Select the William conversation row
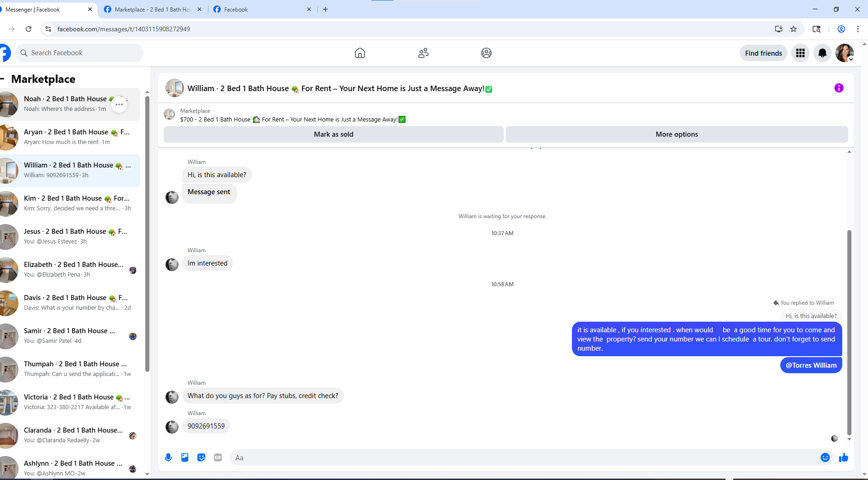The image size is (868, 480). [x=70, y=171]
